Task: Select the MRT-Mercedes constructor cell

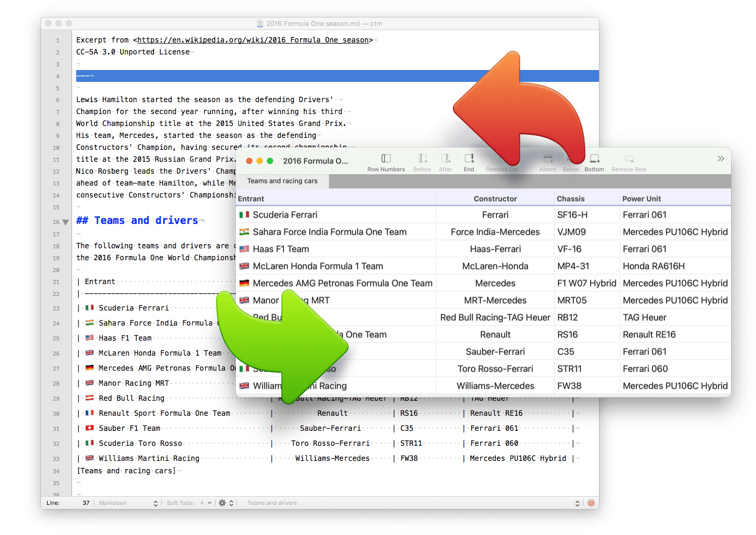Action: 495,300
